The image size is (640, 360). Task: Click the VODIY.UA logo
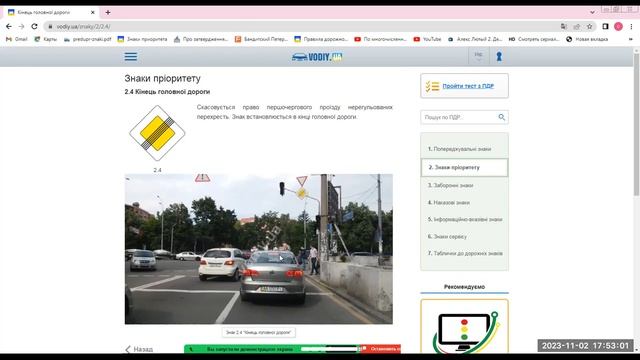coord(317,57)
